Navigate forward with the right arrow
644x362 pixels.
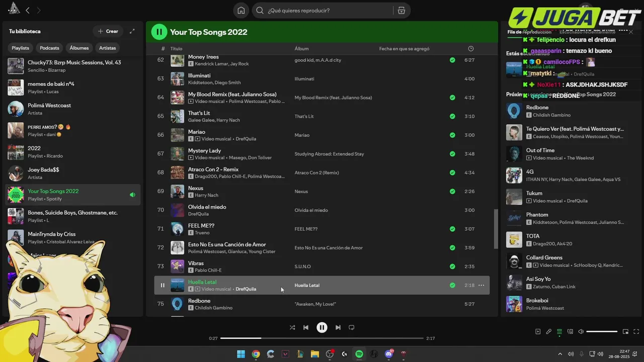(39, 10)
